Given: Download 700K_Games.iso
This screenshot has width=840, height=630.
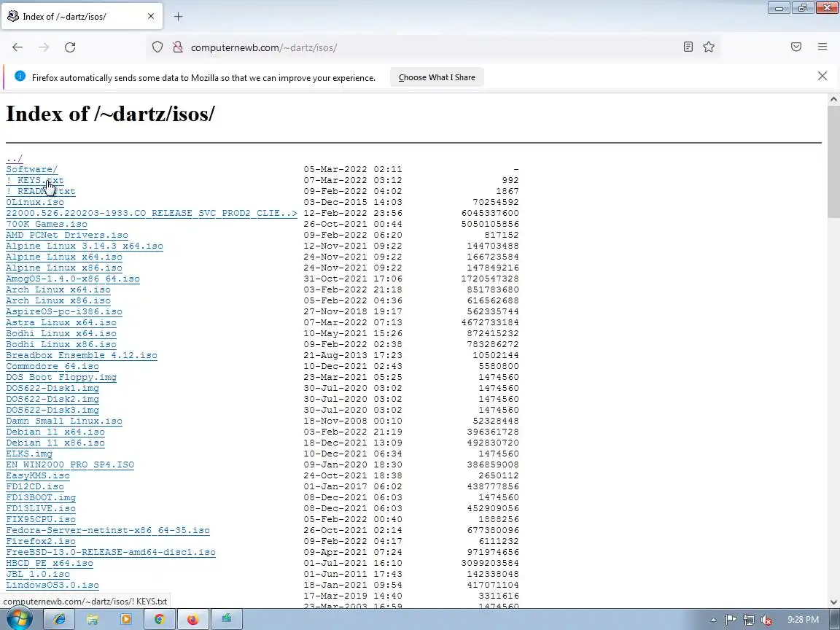Looking at the screenshot, I should click(x=47, y=224).
